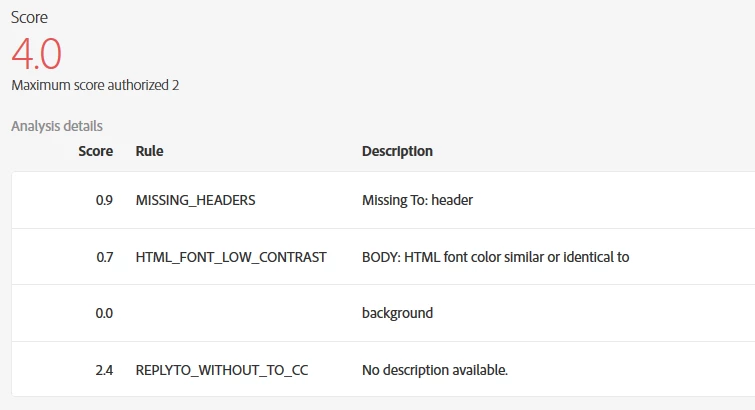Click the 'Score' heading above 4.0
755x410 pixels.
(29, 17)
